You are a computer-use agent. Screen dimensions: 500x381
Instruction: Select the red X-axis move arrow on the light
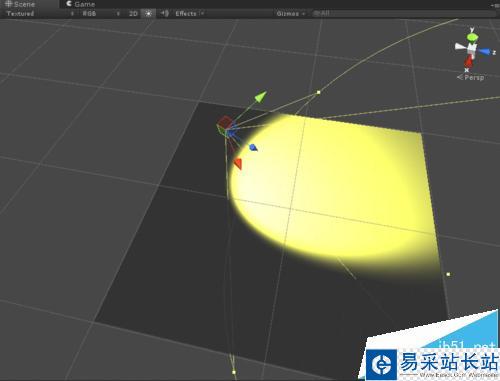point(238,164)
